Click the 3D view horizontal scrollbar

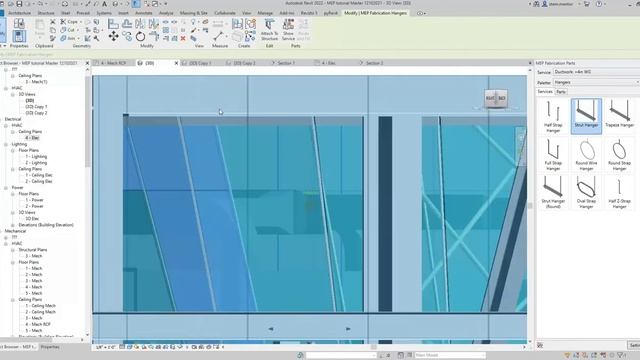click(x=373, y=347)
